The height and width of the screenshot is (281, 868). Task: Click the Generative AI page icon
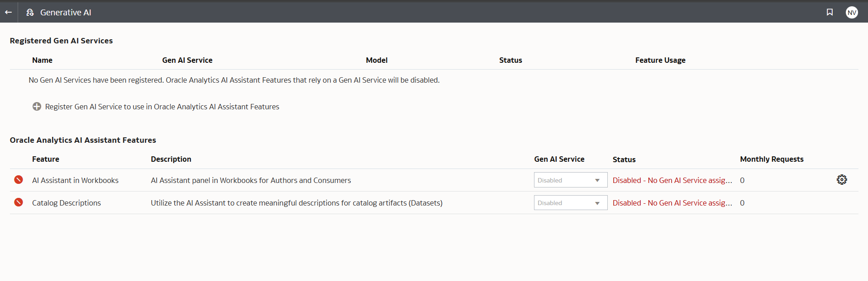click(30, 12)
